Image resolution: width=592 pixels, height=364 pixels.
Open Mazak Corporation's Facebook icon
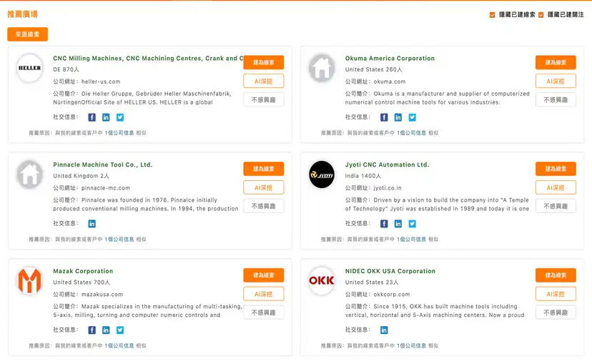(92, 330)
